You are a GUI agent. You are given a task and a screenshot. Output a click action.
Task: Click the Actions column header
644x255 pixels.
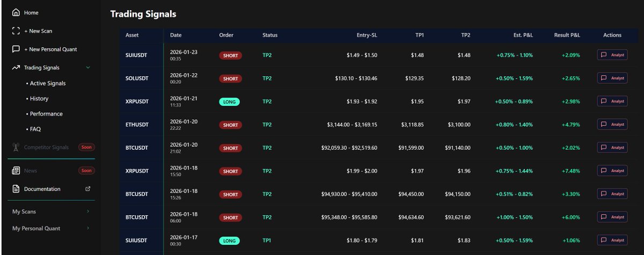pos(612,35)
